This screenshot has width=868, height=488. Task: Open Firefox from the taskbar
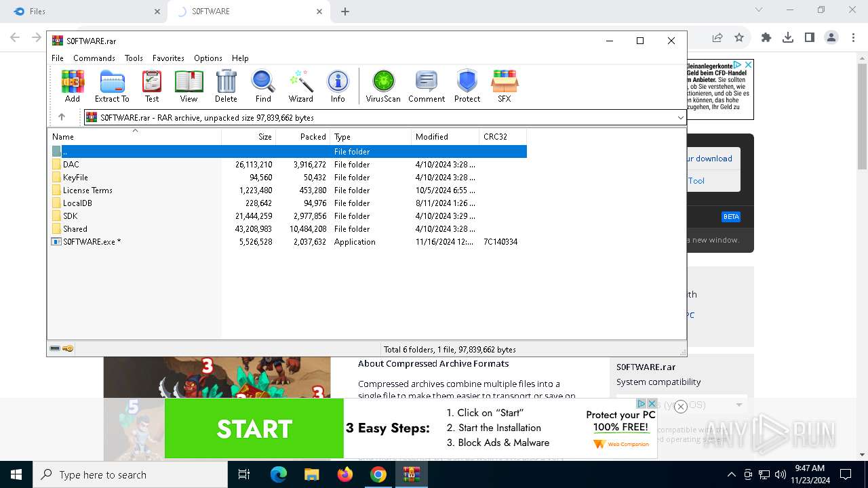click(x=345, y=474)
